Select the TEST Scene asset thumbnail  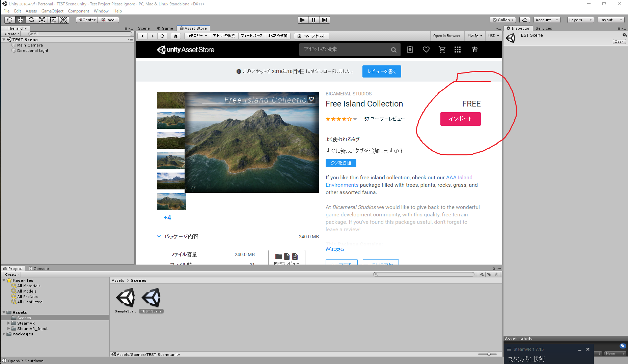click(151, 298)
